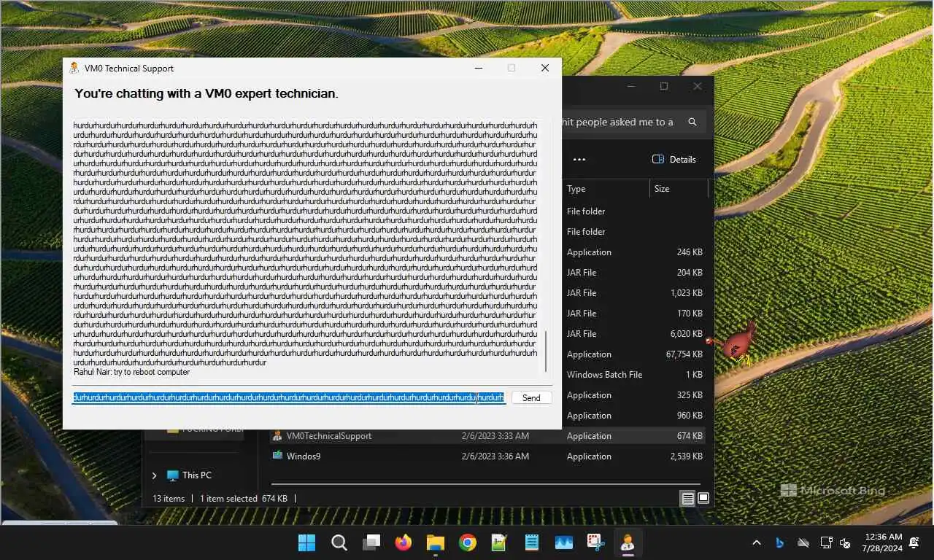Click the VM0 technician taskbar icon
The image size is (934, 560).
tap(628, 542)
